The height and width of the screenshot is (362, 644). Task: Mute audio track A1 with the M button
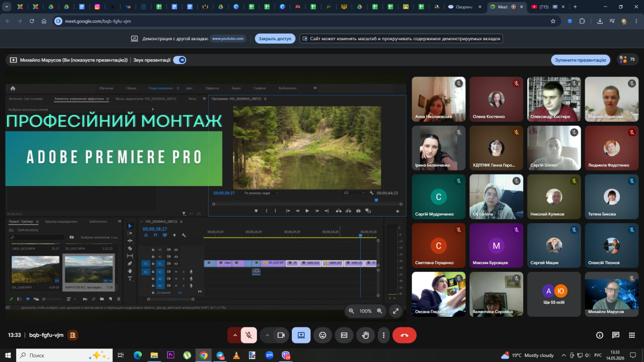tap(176, 271)
